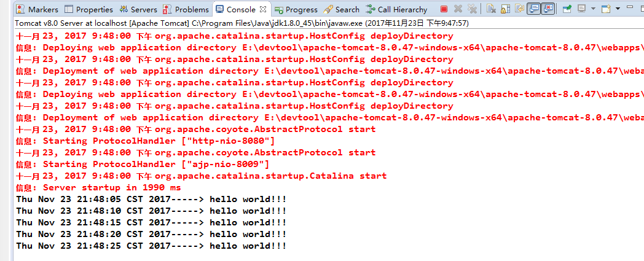644x261 pixels.
Task: Toggle Word Wrap in the console
Action: 519,8
